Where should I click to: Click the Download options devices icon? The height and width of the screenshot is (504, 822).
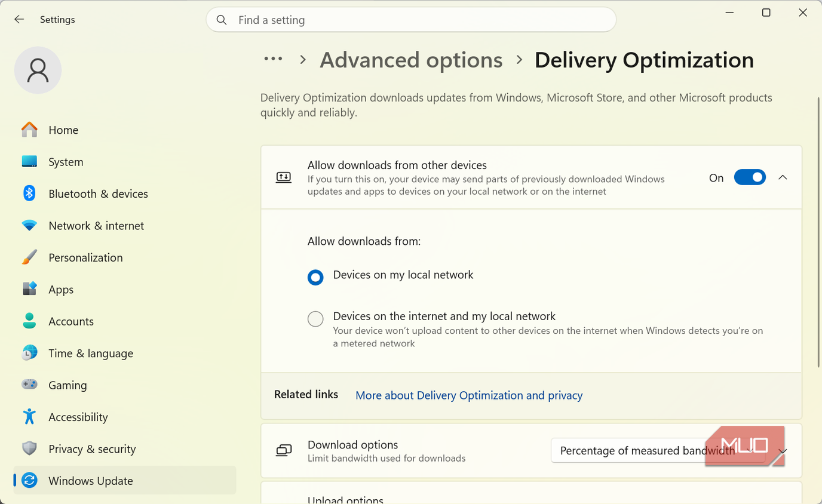click(284, 451)
